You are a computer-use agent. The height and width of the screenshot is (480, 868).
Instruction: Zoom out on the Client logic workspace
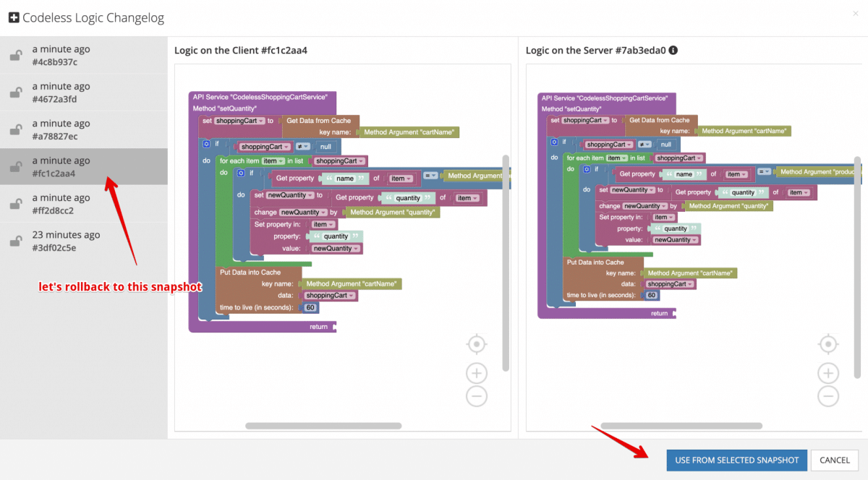(476, 396)
